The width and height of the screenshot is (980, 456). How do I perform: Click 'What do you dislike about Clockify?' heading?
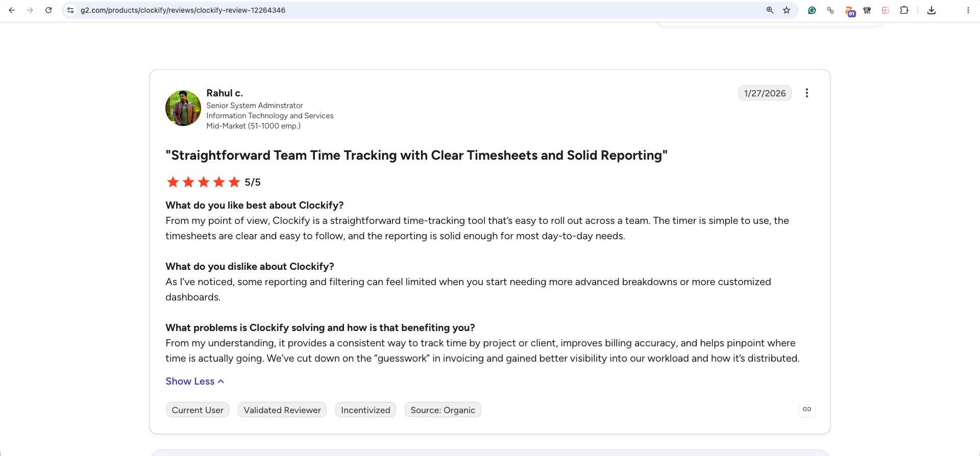click(250, 266)
